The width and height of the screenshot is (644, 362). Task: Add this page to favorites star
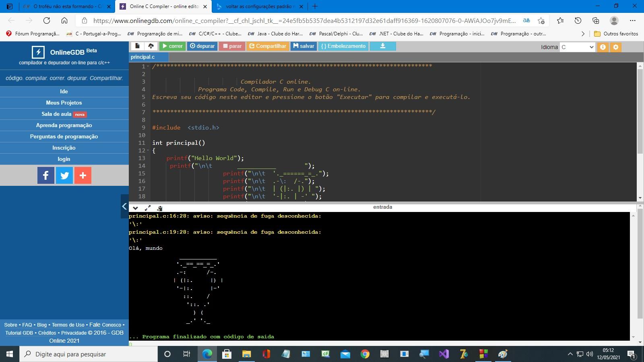(x=541, y=21)
